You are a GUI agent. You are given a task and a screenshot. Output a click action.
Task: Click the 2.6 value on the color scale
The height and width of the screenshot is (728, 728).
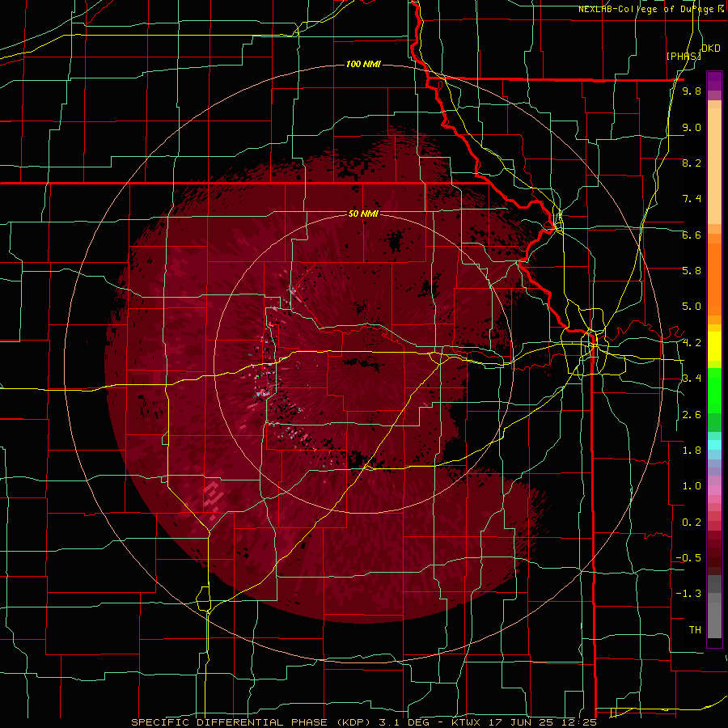(x=692, y=415)
